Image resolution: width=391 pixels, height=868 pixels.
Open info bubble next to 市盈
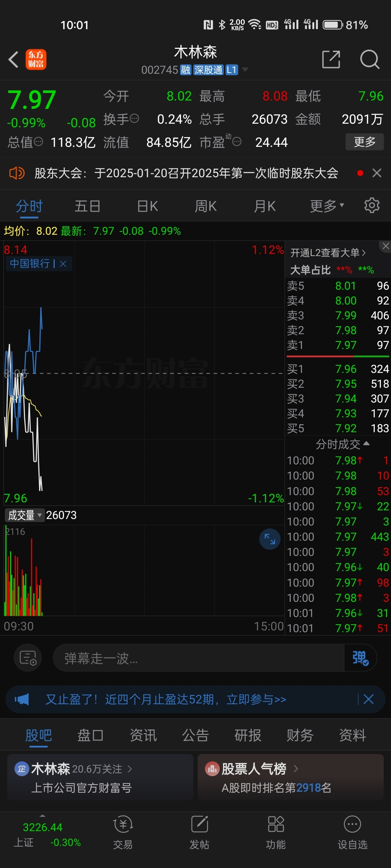(x=237, y=141)
